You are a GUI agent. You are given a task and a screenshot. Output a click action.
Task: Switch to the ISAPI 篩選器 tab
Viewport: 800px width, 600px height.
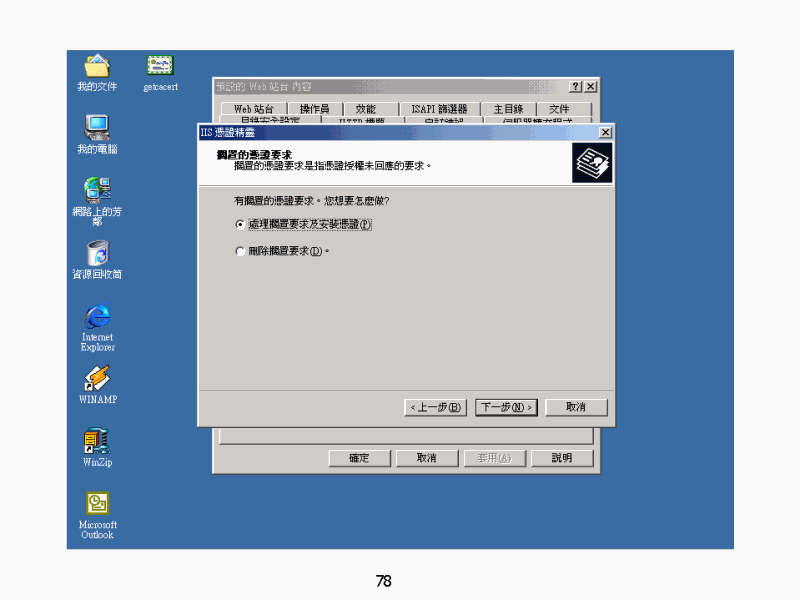(x=439, y=109)
